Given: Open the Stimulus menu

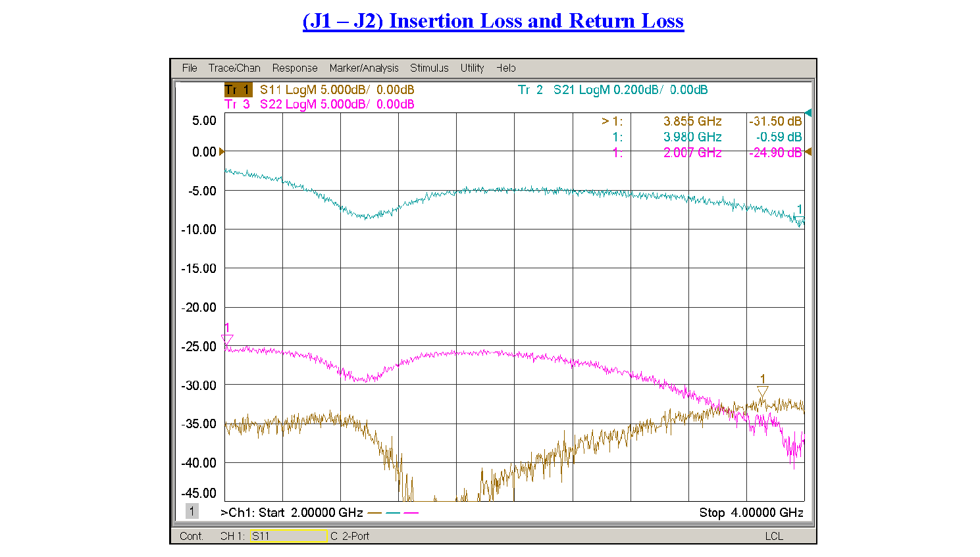Looking at the screenshot, I should 429,68.
